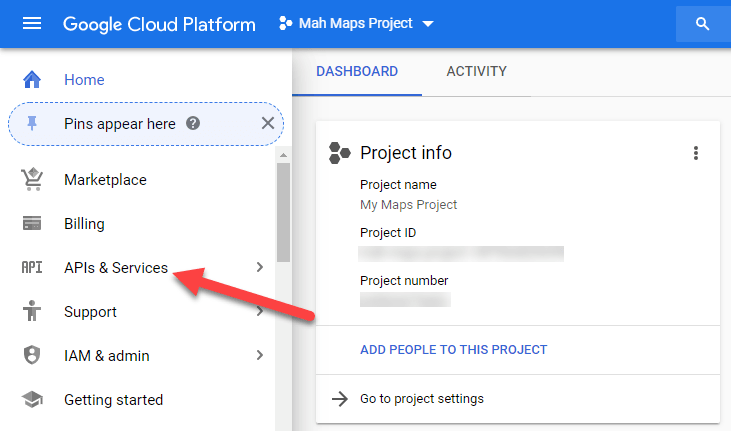Select the DASHBOARD tab
This screenshot has width=731, height=431.
357,71
